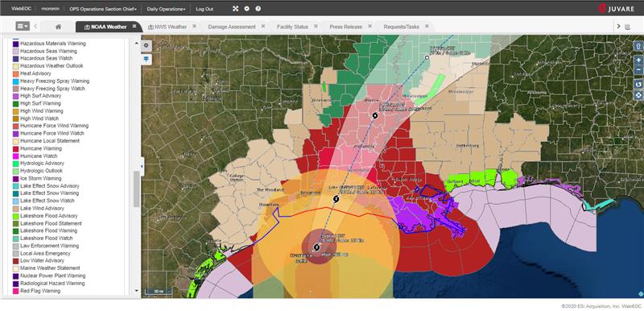Open the tab list menu button
Screen dimensions: 644x311
pyautogui.click(x=23, y=27)
